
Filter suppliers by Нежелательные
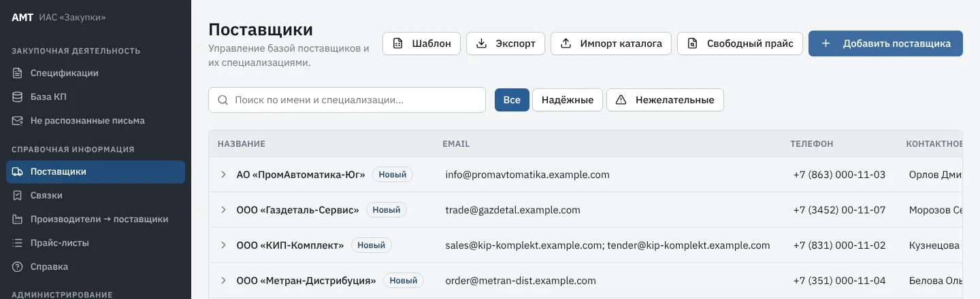pyautogui.click(x=665, y=100)
